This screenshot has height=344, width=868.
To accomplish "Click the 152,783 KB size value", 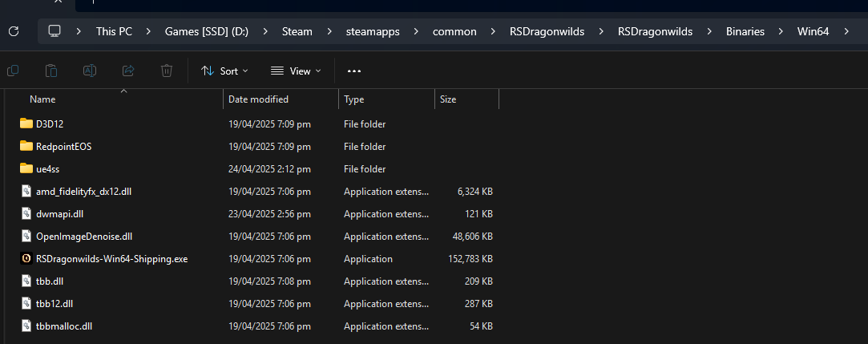I will [x=470, y=259].
